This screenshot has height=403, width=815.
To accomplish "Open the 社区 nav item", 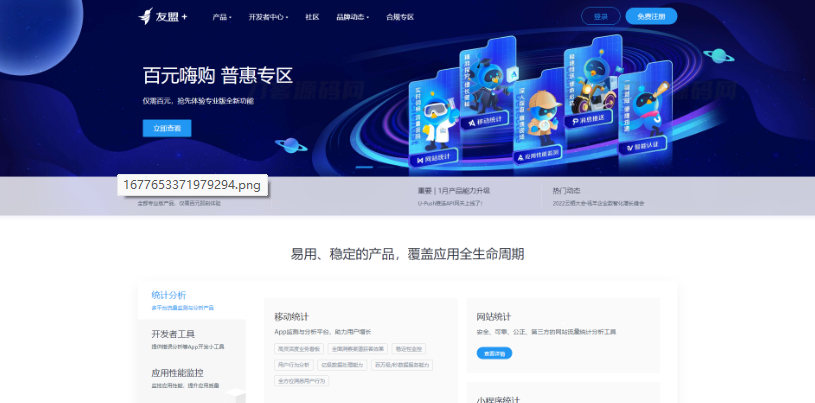I will pyautogui.click(x=312, y=17).
